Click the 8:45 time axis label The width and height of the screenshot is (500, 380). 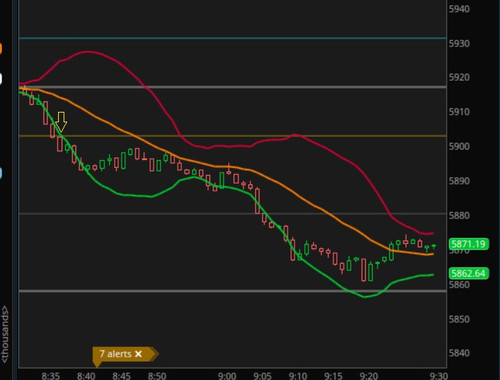click(x=121, y=376)
